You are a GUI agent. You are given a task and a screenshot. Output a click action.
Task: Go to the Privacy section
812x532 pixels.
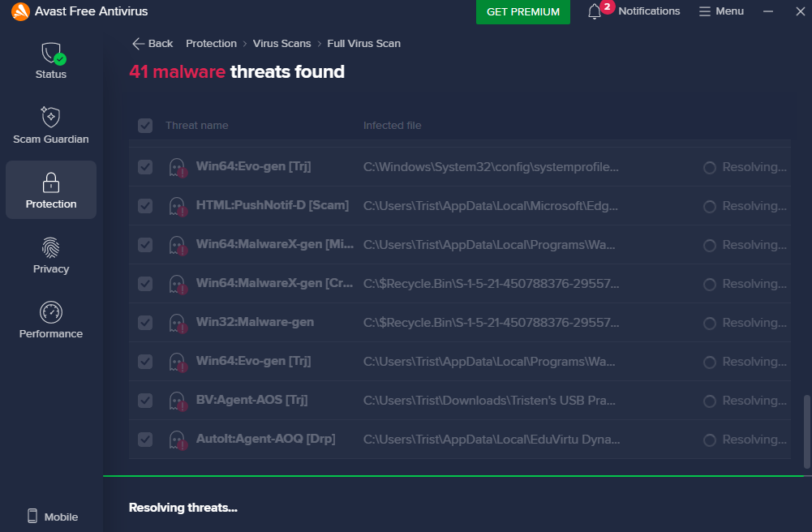[51, 255]
